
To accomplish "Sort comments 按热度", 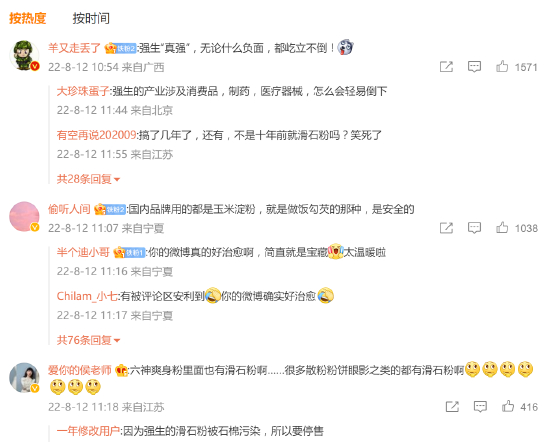I will 28,18.
